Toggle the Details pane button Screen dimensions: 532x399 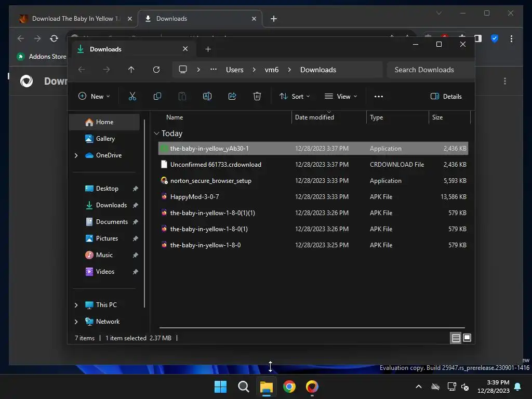point(446,96)
